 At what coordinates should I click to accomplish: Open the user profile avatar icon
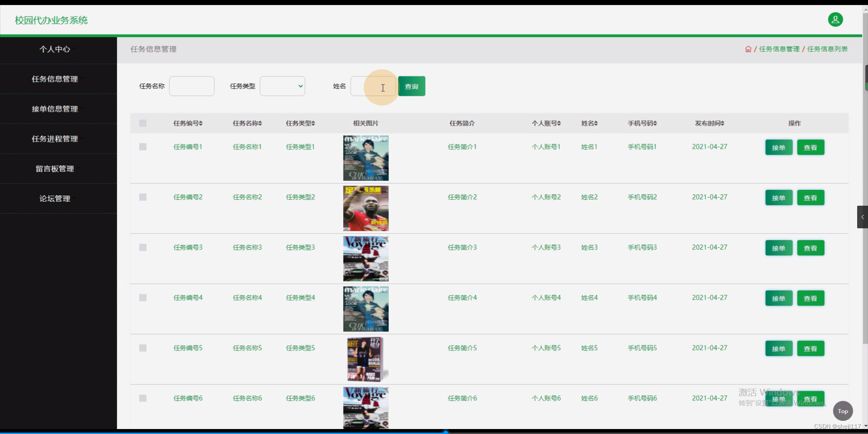(x=835, y=19)
